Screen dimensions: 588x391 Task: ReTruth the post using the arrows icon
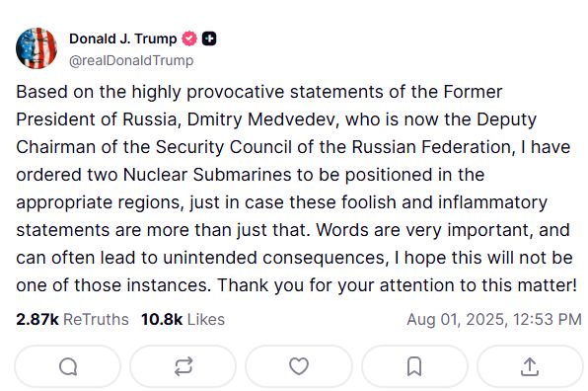pyautogui.click(x=184, y=366)
